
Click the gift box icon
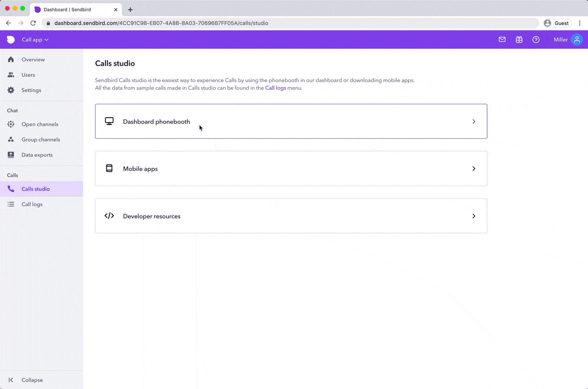coord(519,39)
